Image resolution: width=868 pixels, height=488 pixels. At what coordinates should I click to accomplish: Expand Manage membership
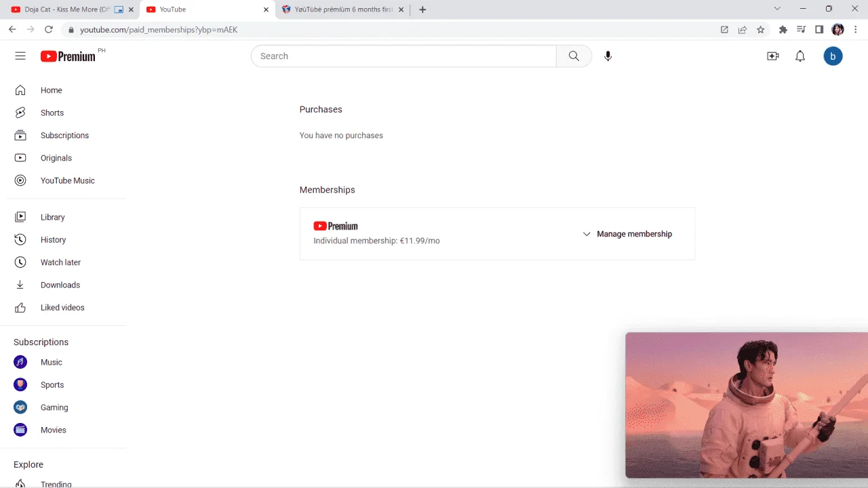pos(627,234)
